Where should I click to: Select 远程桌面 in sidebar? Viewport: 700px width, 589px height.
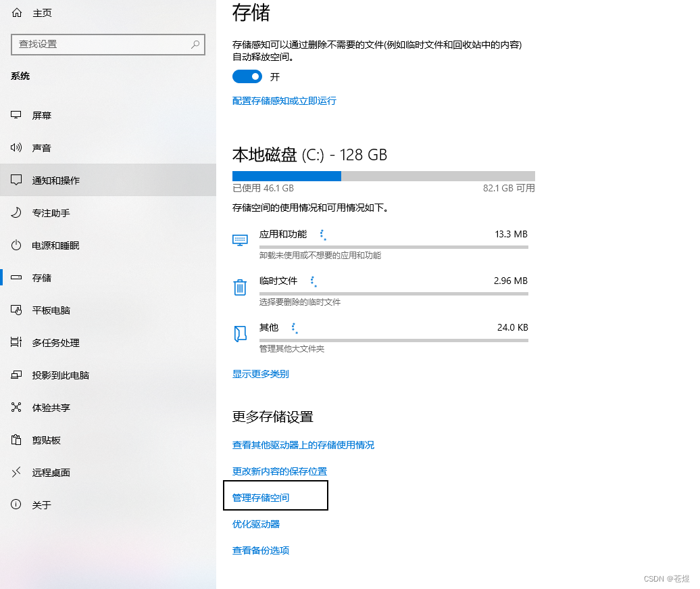click(x=108, y=473)
